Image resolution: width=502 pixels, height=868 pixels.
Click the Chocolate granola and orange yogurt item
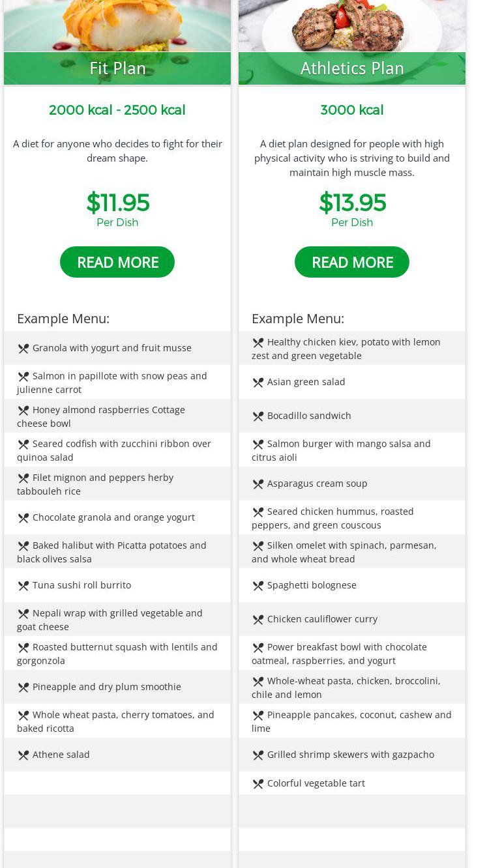[113, 517]
